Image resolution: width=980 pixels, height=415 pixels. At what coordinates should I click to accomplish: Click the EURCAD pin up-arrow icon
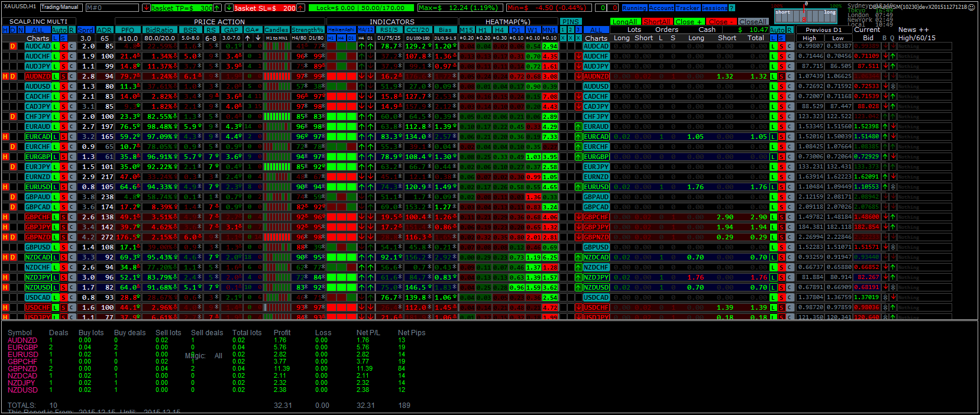point(578,137)
